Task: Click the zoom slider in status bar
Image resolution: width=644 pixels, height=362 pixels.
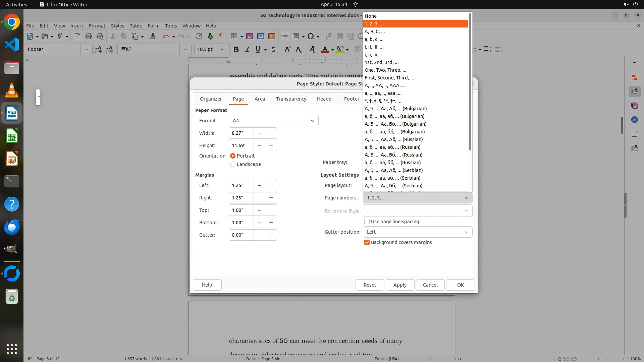Action: point(604,359)
